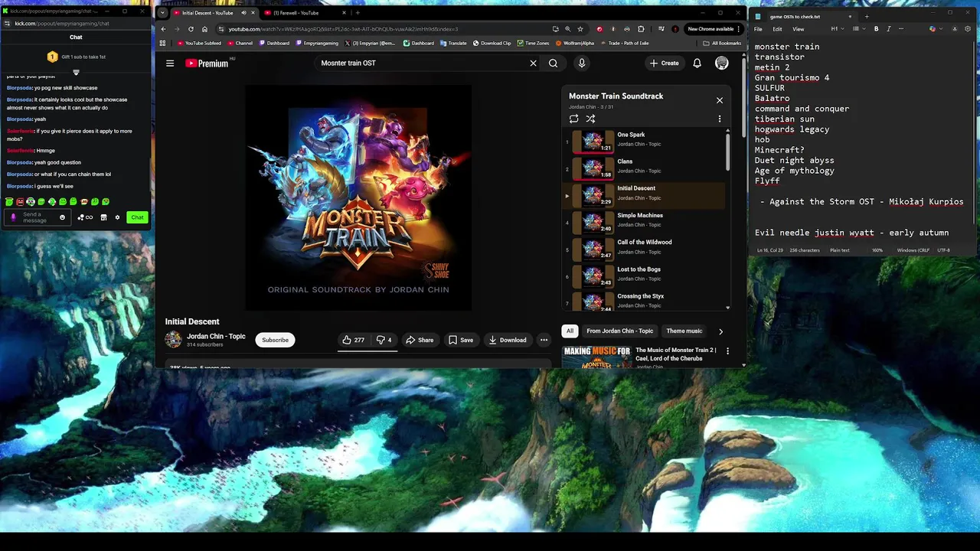Bookmark this page with the star icon
Screen dimensions: 980x551
point(580,29)
